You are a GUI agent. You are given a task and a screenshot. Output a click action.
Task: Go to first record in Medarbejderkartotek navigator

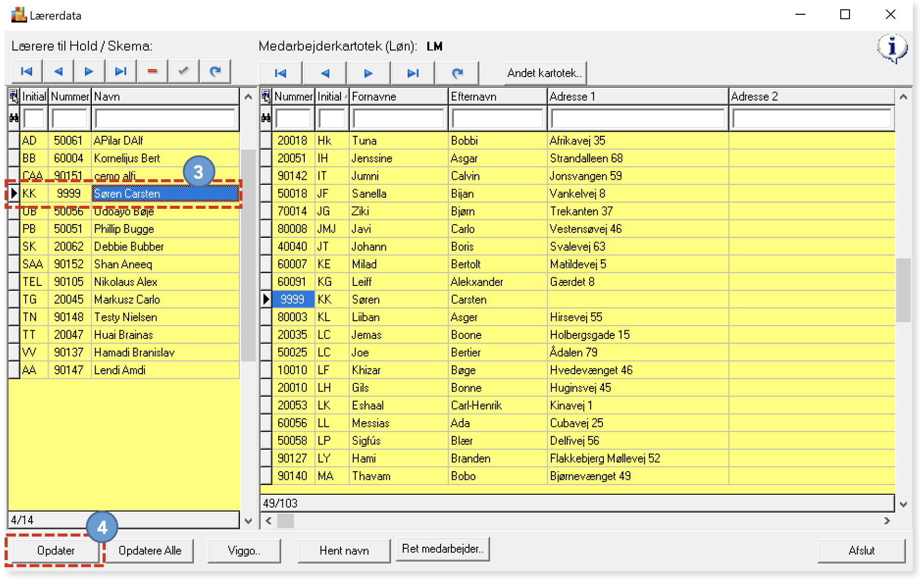tap(281, 73)
